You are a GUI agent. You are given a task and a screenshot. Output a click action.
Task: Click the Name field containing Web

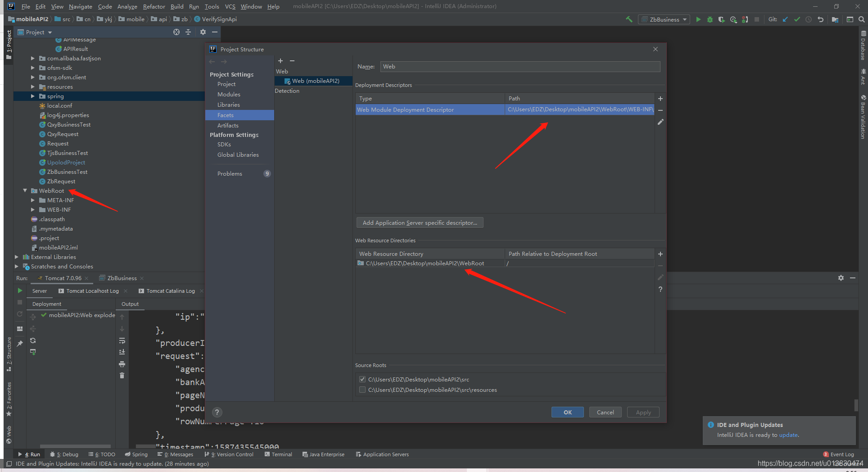(520, 67)
